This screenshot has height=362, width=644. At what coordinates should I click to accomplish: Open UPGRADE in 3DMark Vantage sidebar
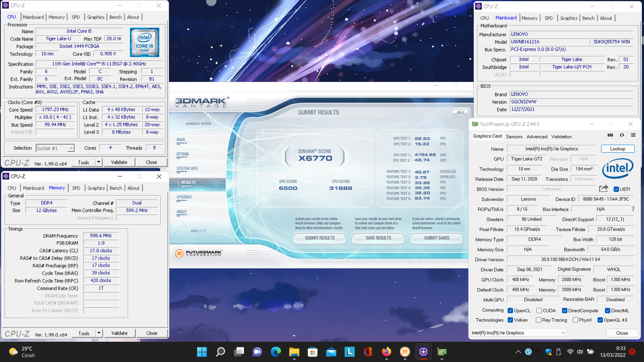(184, 197)
